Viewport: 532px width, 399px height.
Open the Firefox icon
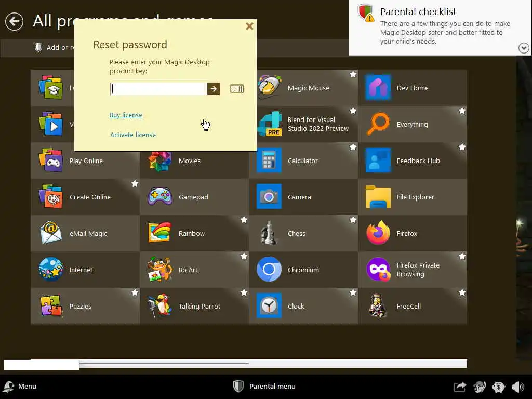pos(378,233)
